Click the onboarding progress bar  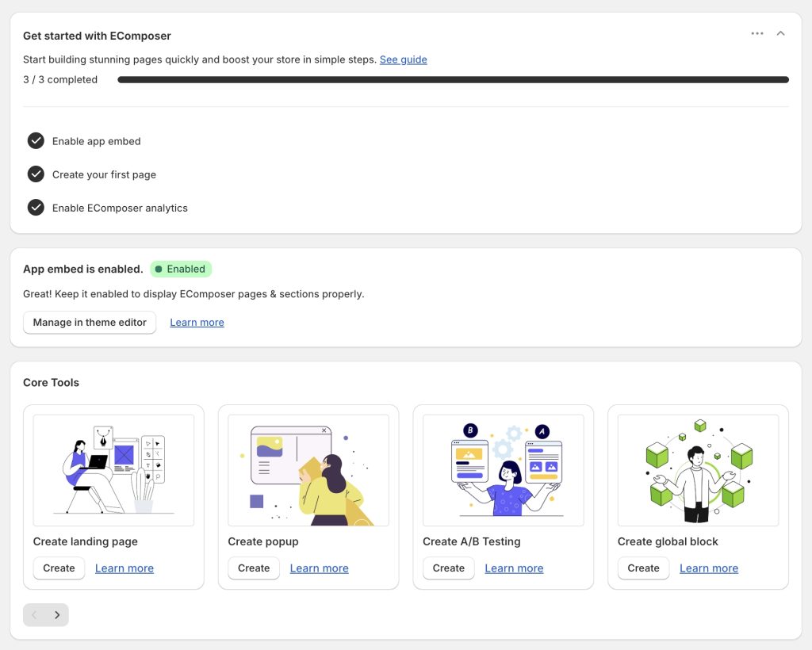click(453, 79)
